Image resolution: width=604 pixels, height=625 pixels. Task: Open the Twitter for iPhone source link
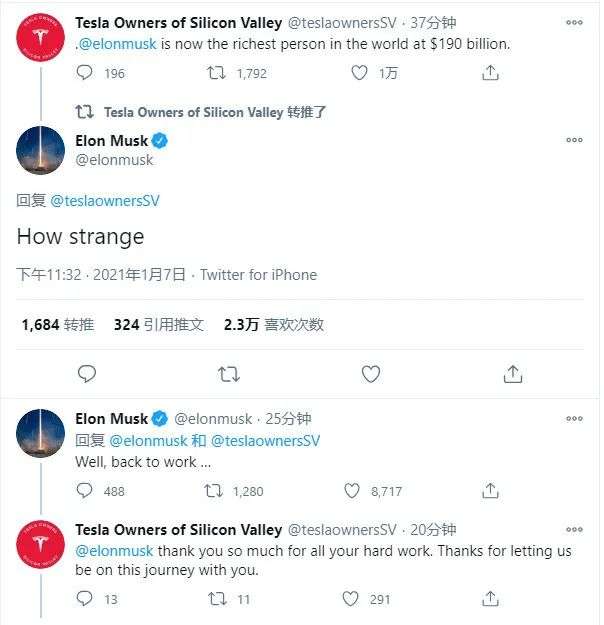click(x=258, y=275)
